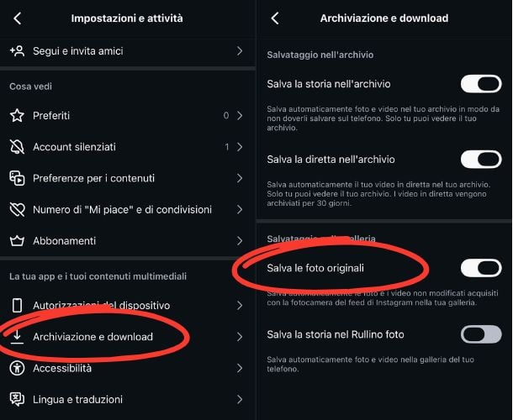Enable Salva la storia nel Rullino foto
This screenshot has width=513, height=420.
point(481,334)
